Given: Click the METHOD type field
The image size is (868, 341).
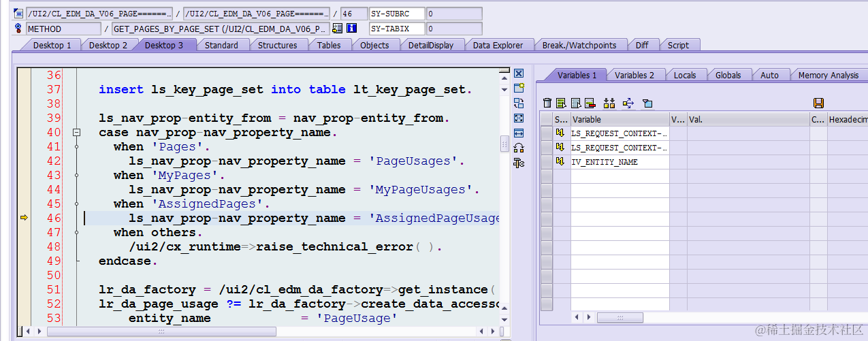Looking at the screenshot, I should 63,29.
